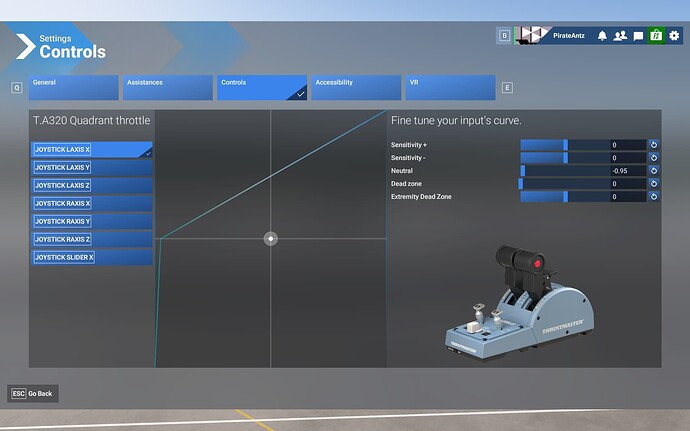Open the notifications bell icon
This screenshot has height=431, width=690.
click(x=602, y=36)
